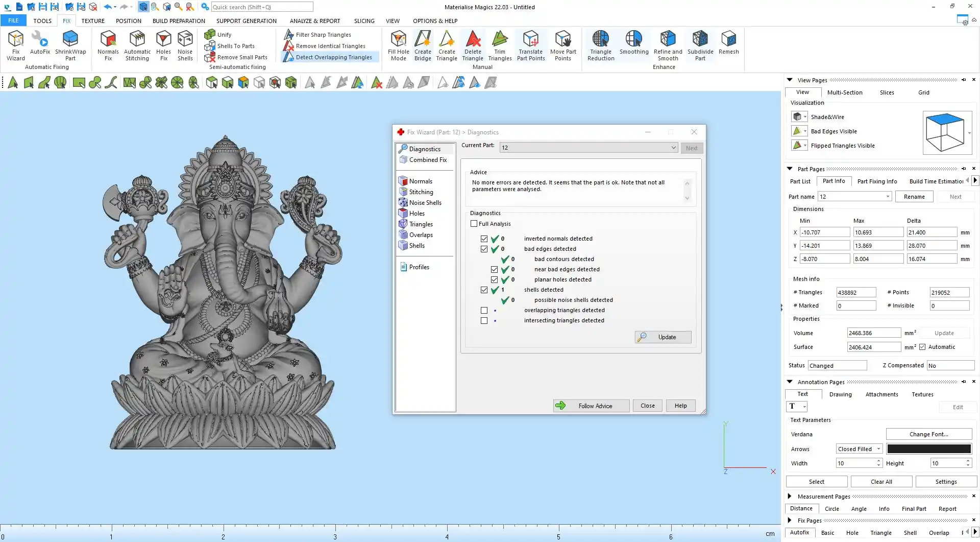Activate the Delete Triangle tool

[x=473, y=45]
